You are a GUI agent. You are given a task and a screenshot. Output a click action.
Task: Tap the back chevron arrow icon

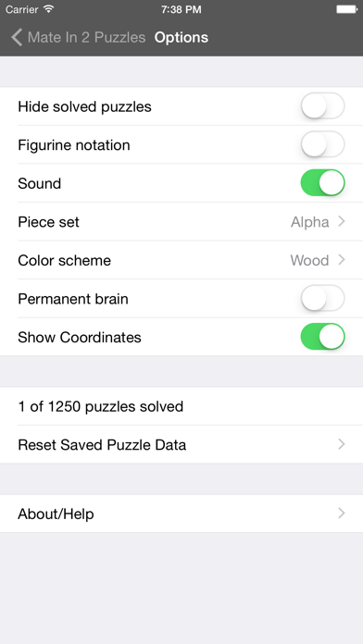tap(17, 37)
